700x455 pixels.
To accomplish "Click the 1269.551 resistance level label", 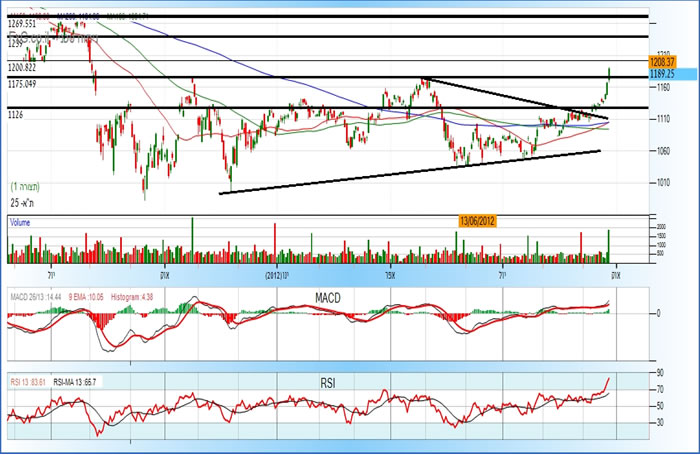I will 24,23.
